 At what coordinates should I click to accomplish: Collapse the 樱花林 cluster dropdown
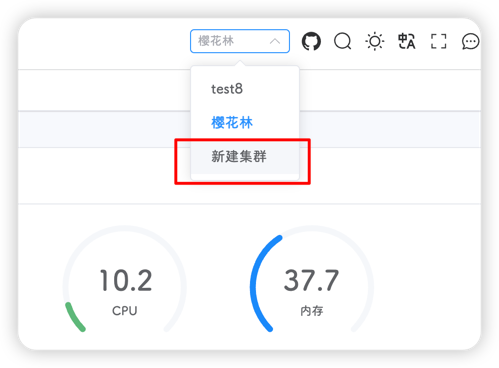click(x=240, y=41)
